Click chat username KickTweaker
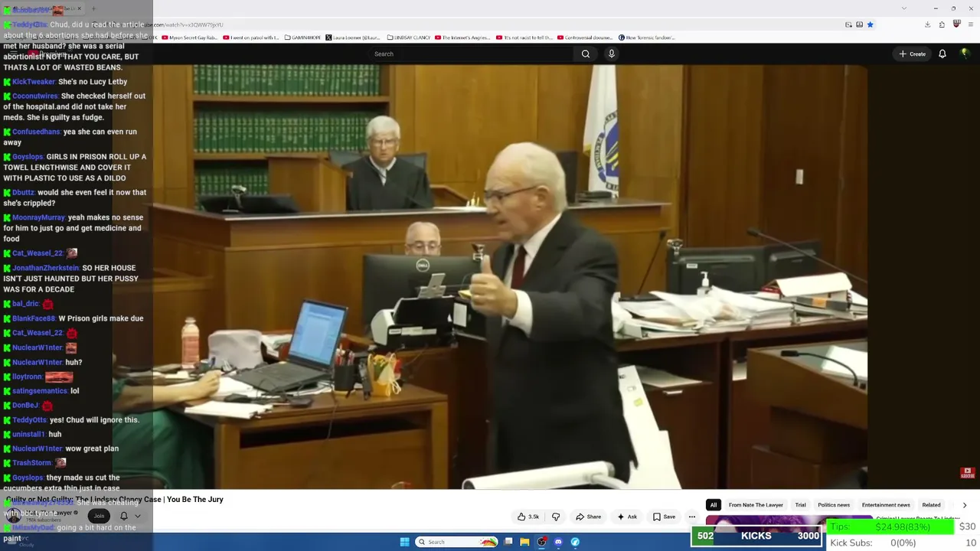Screen dimensions: 980x551 click(34, 82)
